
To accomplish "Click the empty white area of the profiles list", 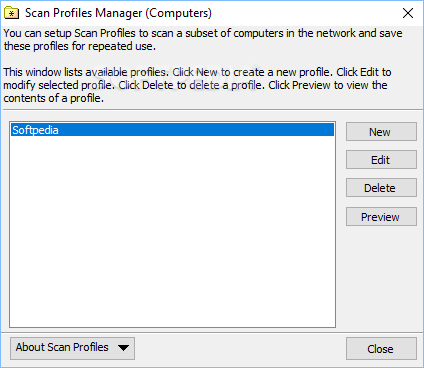I will (x=172, y=231).
